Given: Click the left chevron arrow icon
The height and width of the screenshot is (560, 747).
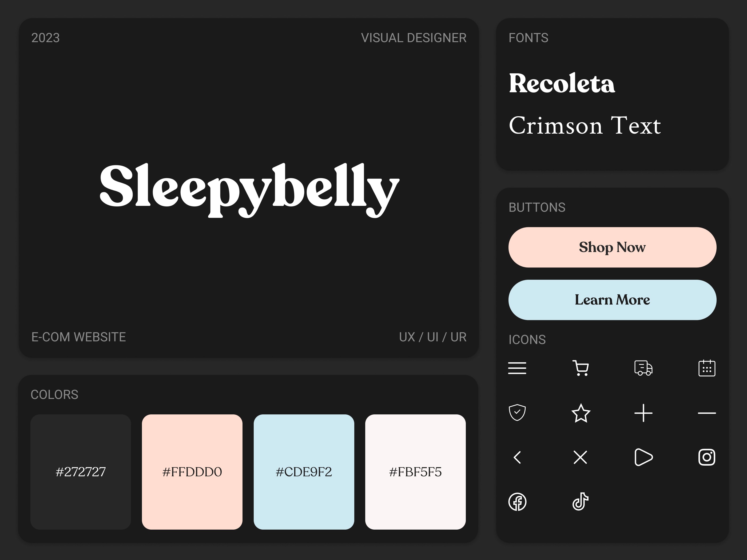Looking at the screenshot, I should (x=517, y=457).
